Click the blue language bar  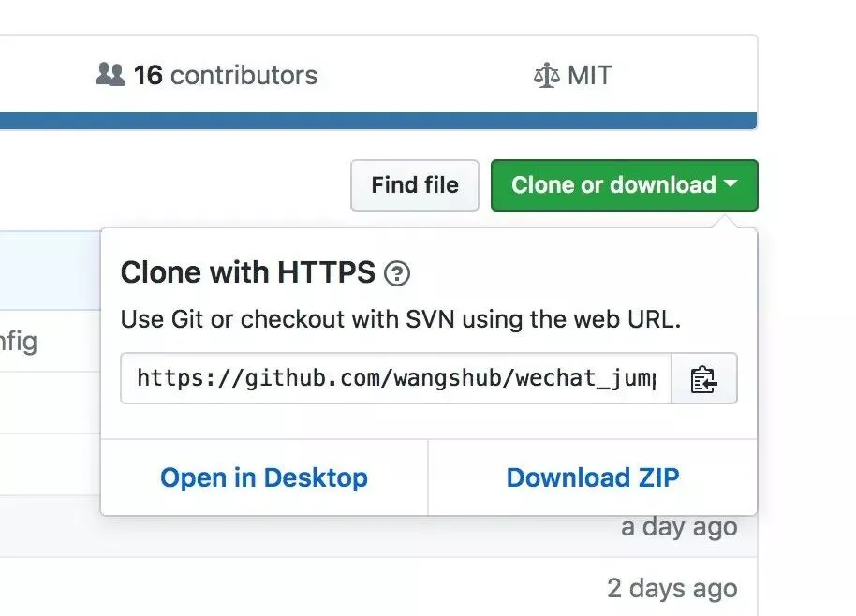[x=375, y=121]
